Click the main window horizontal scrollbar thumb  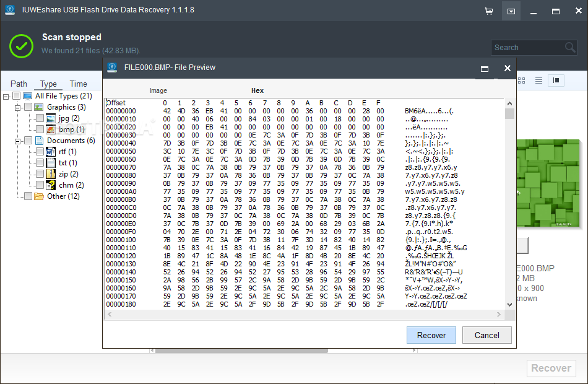tap(241, 351)
